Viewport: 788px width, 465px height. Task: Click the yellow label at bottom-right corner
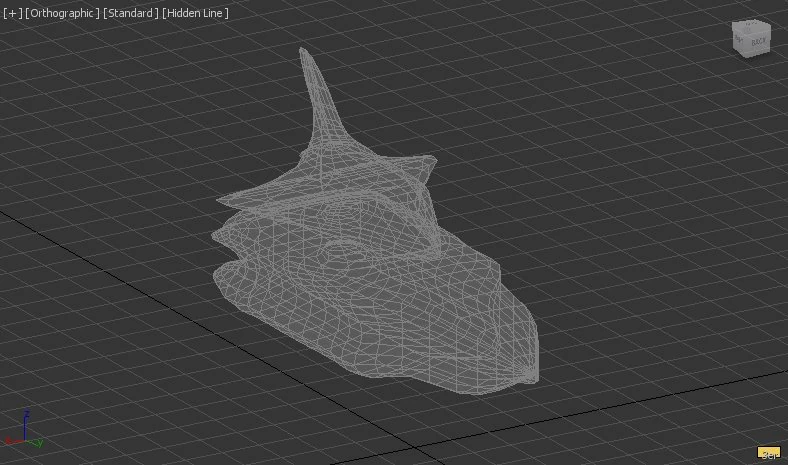point(769,453)
